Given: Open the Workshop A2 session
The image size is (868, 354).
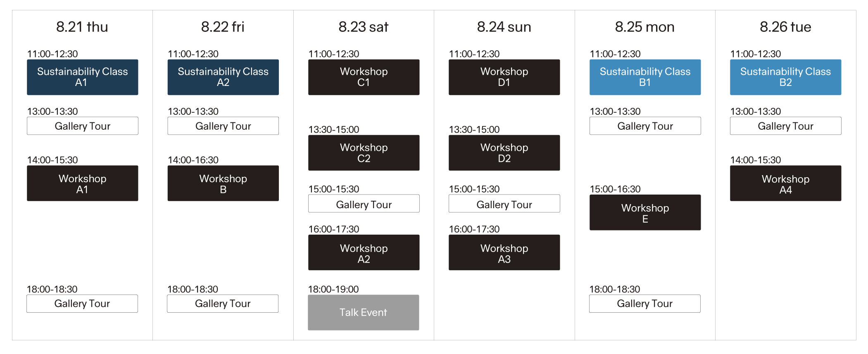Looking at the screenshot, I should 364,252.
